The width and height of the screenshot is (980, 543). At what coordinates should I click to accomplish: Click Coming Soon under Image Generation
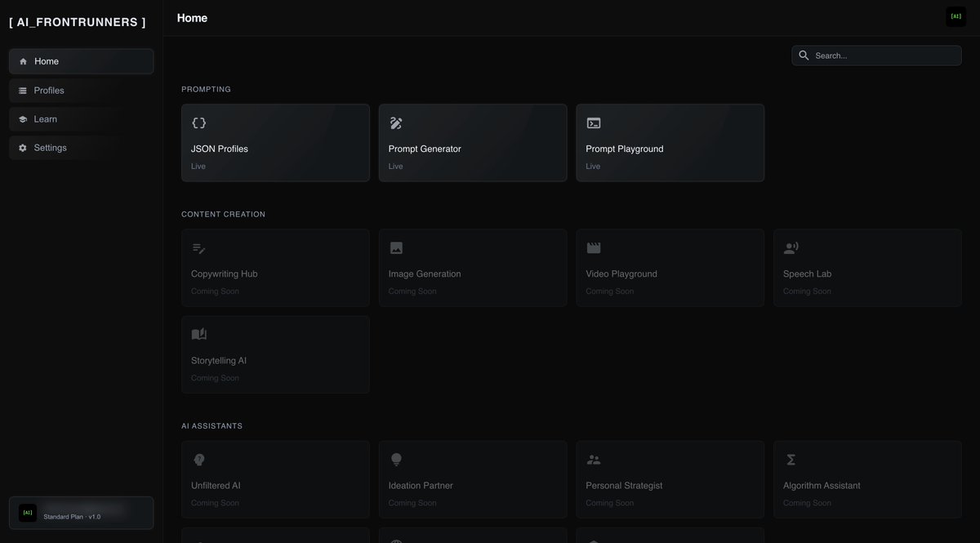[412, 292]
